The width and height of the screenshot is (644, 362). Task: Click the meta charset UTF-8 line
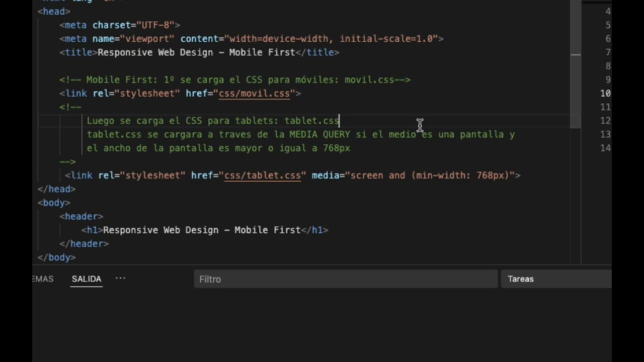pos(120,25)
